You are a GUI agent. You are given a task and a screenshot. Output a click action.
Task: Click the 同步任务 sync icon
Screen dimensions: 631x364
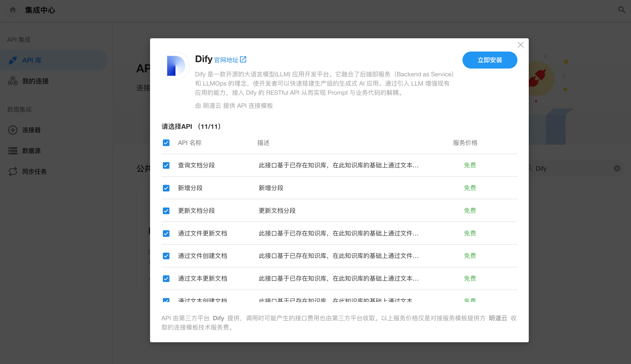13,172
